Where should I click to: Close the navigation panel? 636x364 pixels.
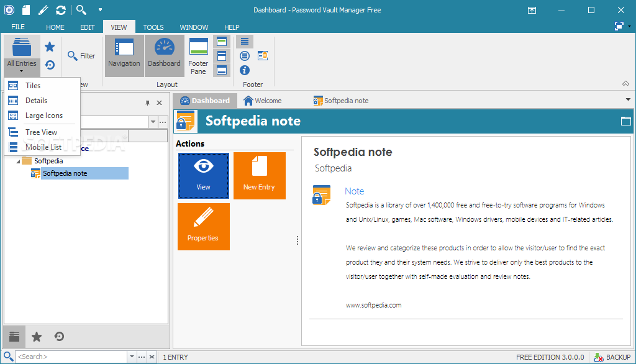pos(160,102)
